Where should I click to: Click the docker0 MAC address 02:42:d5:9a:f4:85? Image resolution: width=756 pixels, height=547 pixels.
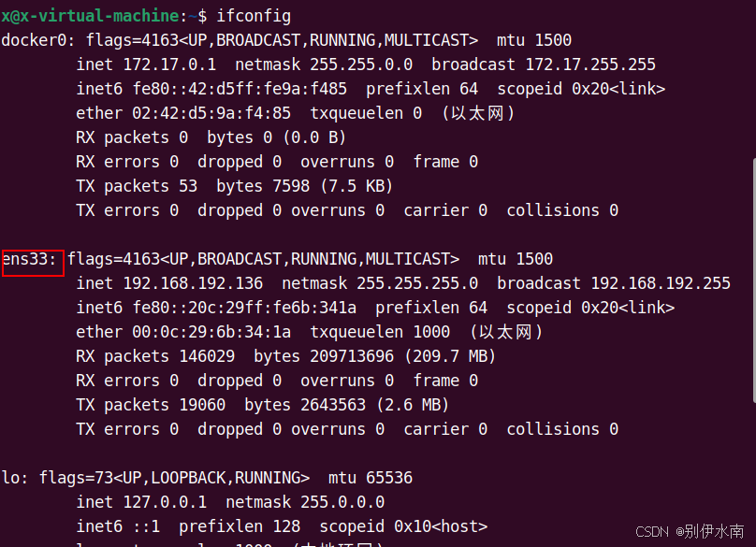[211, 113]
